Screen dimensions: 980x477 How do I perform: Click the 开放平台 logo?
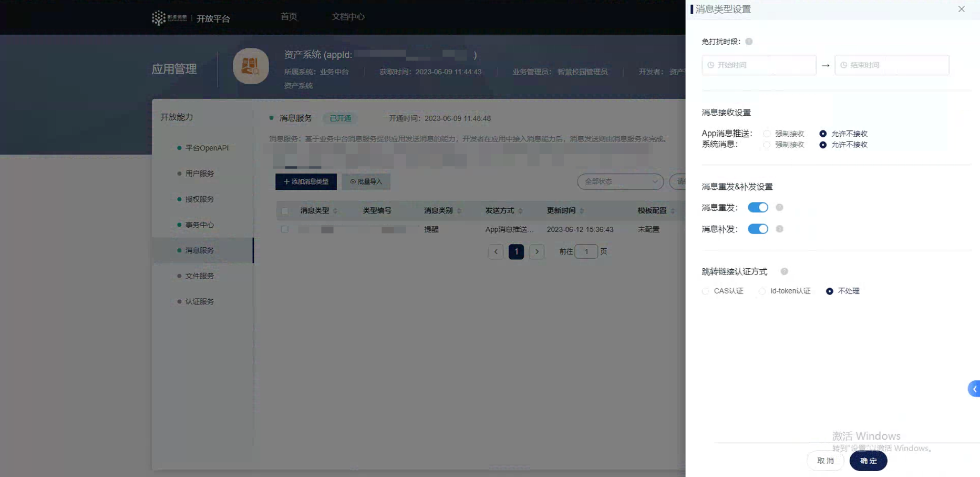pyautogui.click(x=191, y=18)
